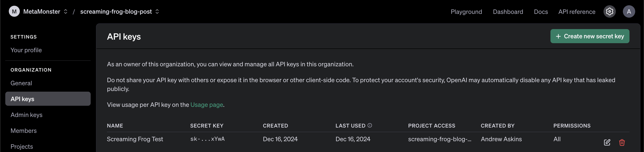The image size is (644, 152).
Task: Select Your profile in settings sidebar
Action: click(26, 50)
